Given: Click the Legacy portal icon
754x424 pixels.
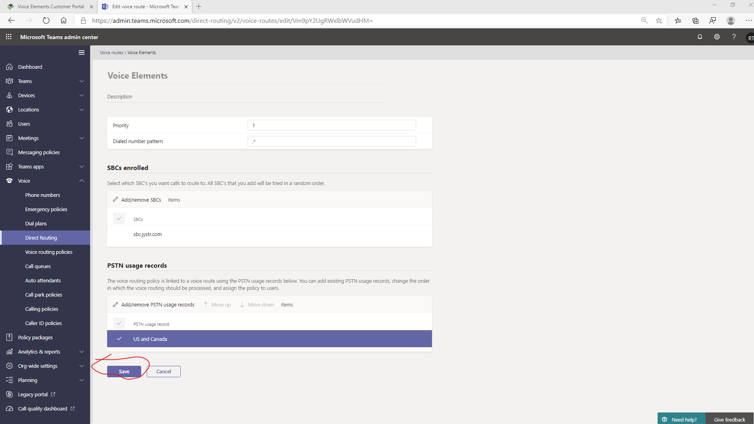Looking at the screenshot, I should tap(9, 394).
